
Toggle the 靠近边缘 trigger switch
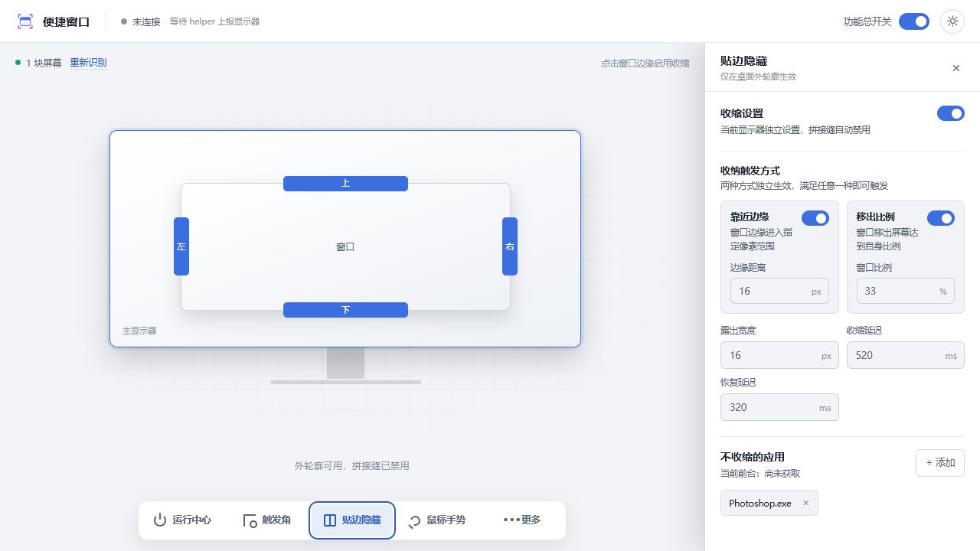click(815, 218)
